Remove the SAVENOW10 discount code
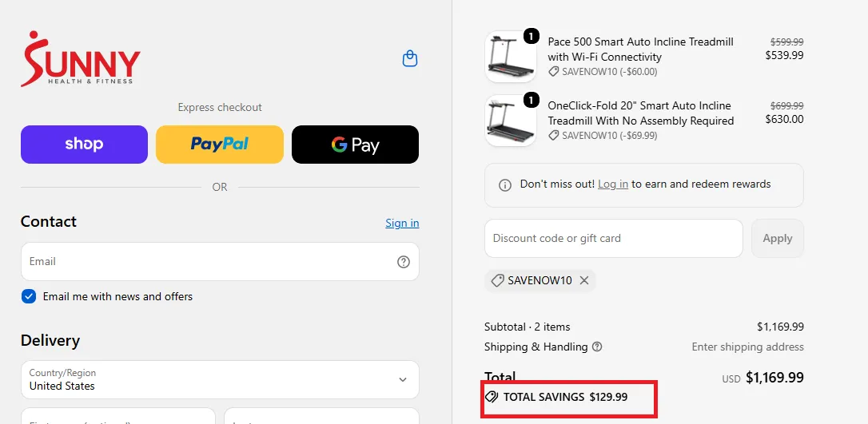Screen dimensions: 868x424 [584, 280]
